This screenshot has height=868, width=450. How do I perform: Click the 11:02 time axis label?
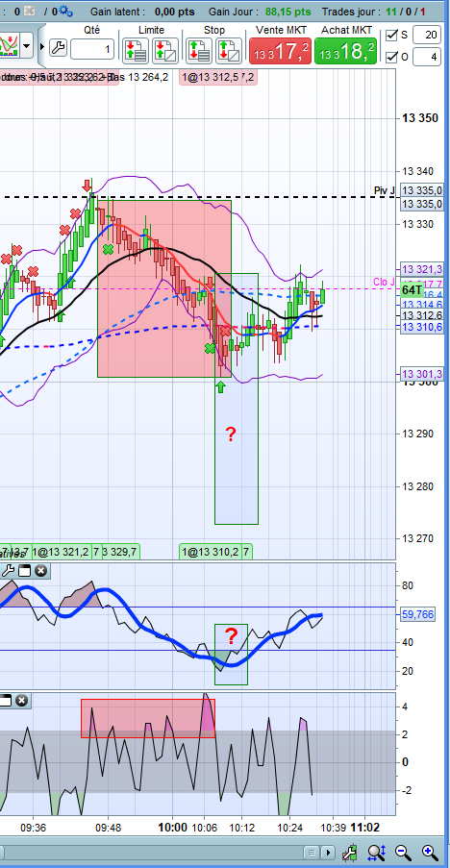click(x=366, y=827)
